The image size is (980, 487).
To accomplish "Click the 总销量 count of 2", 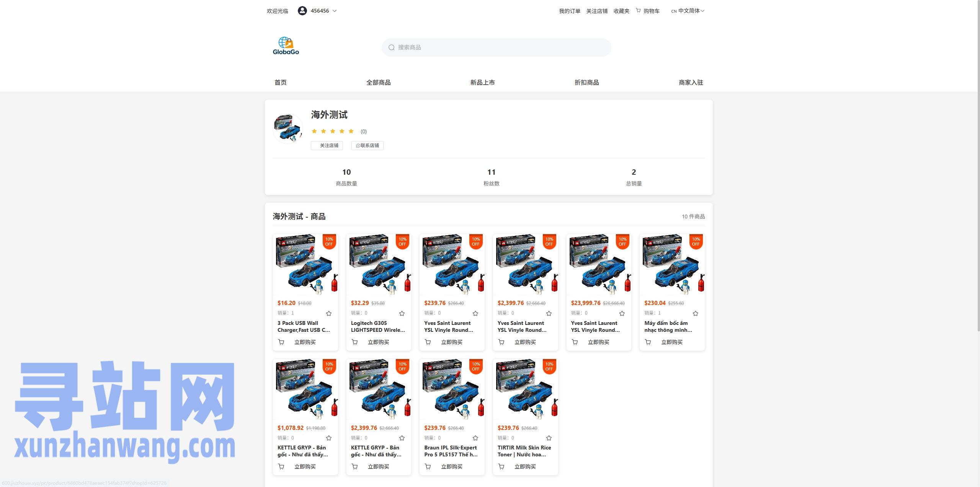I will pos(634,172).
